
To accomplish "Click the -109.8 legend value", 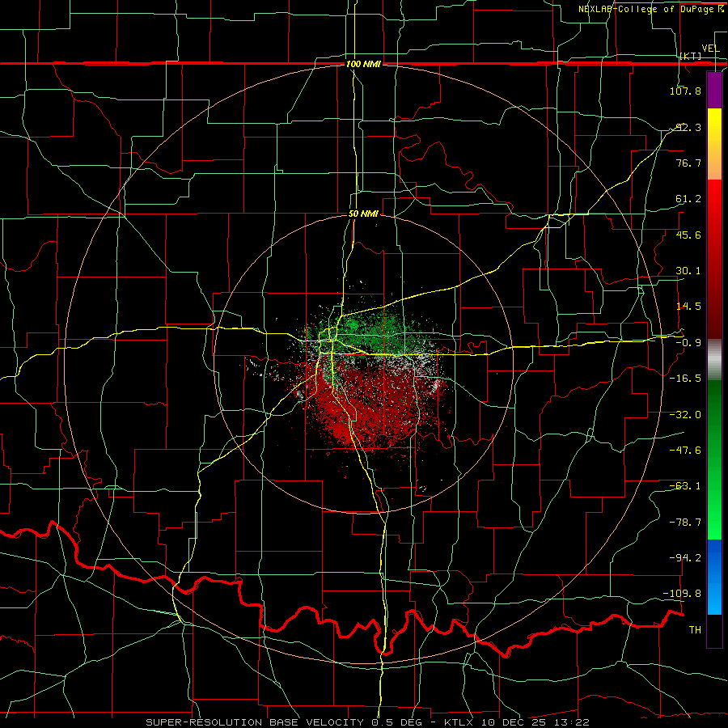I will (x=683, y=594).
